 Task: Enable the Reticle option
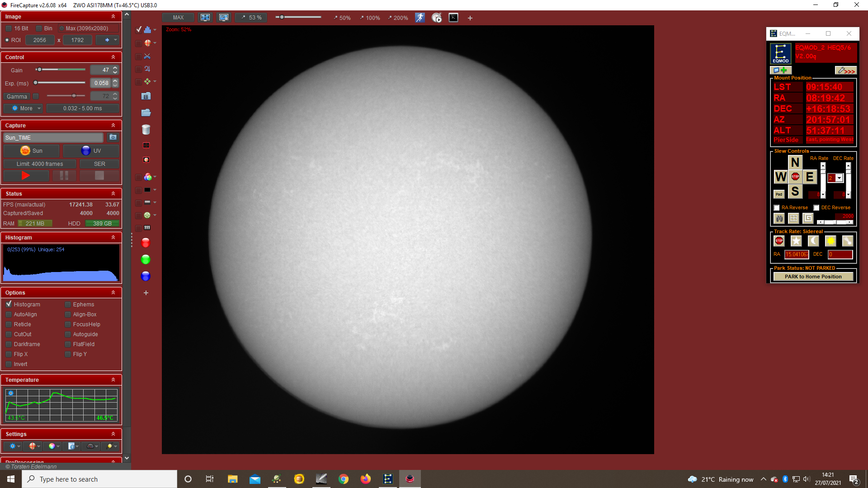coord(9,324)
